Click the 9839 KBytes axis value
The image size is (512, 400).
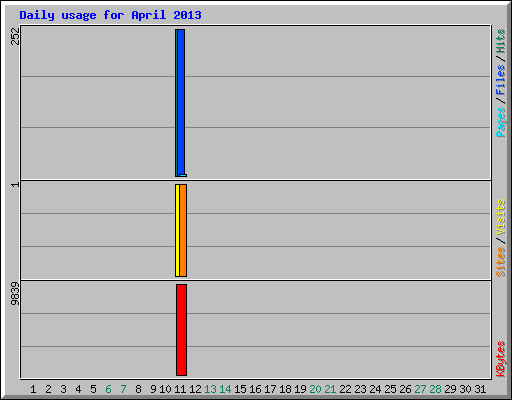click(15, 294)
